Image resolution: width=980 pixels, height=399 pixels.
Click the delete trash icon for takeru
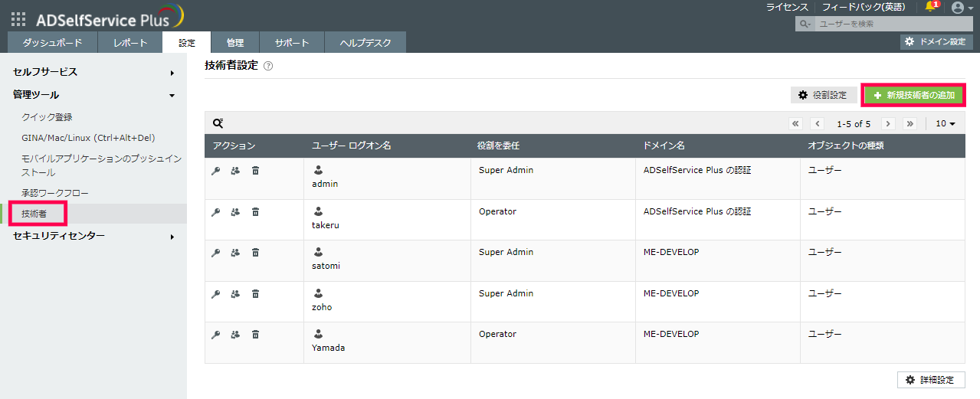coord(256,212)
